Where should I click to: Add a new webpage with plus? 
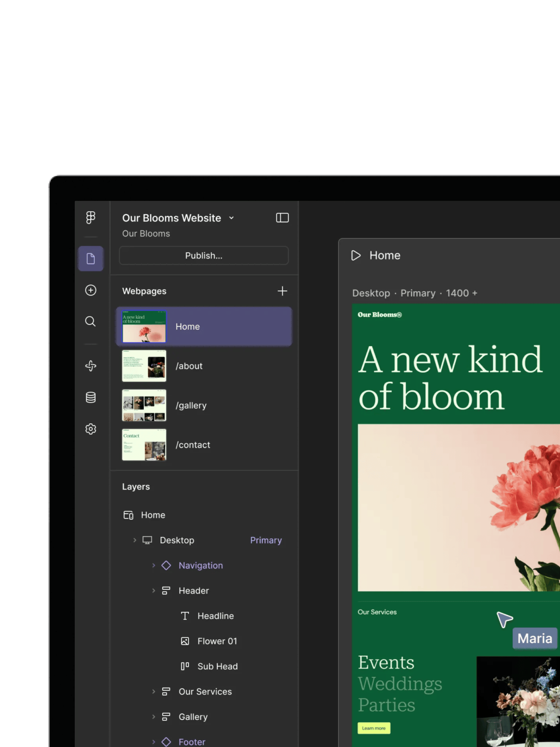coord(282,291)
